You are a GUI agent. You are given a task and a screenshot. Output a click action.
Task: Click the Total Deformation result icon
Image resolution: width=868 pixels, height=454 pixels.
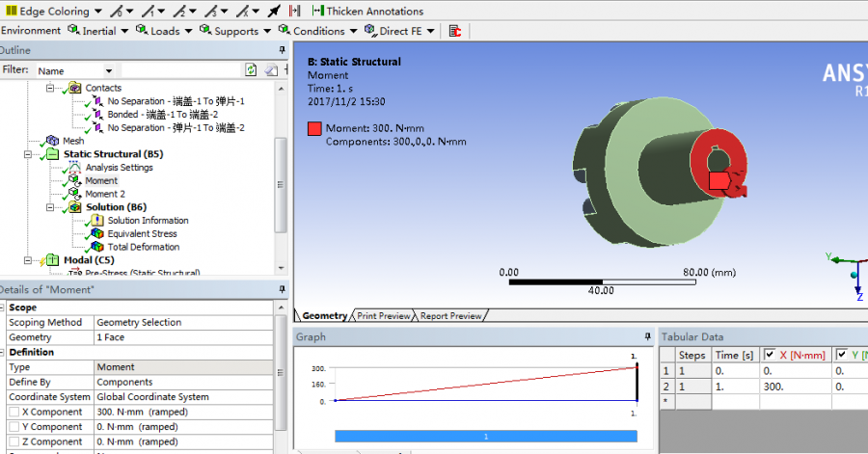pyautogui.click(x=96, y=247)
